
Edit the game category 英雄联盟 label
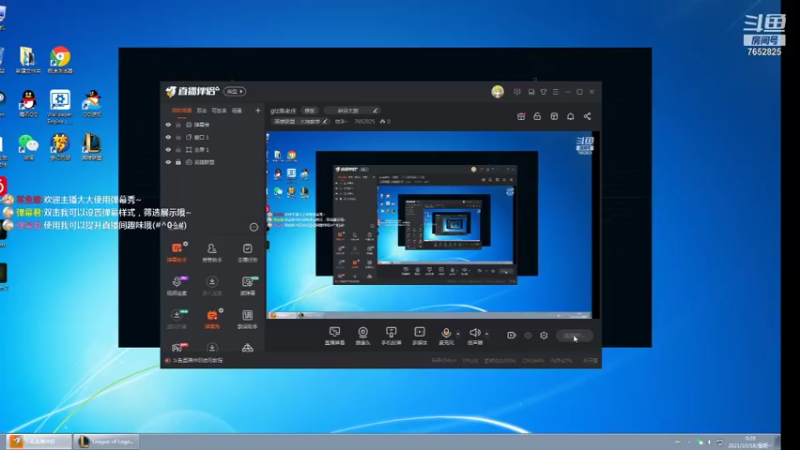tap(300, 121)
